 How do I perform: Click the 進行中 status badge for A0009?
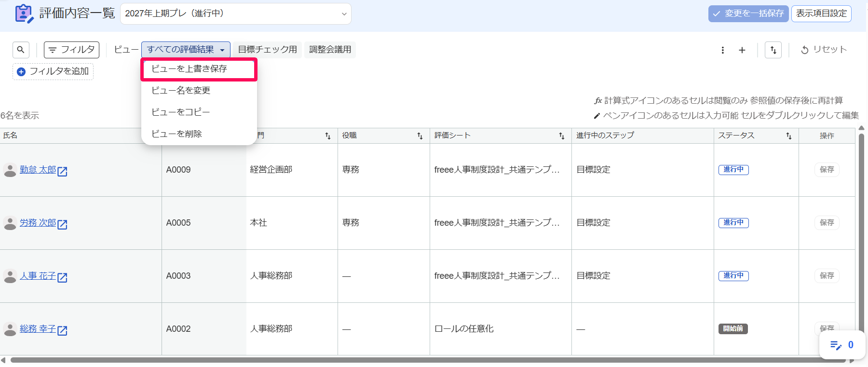point(733,170)
